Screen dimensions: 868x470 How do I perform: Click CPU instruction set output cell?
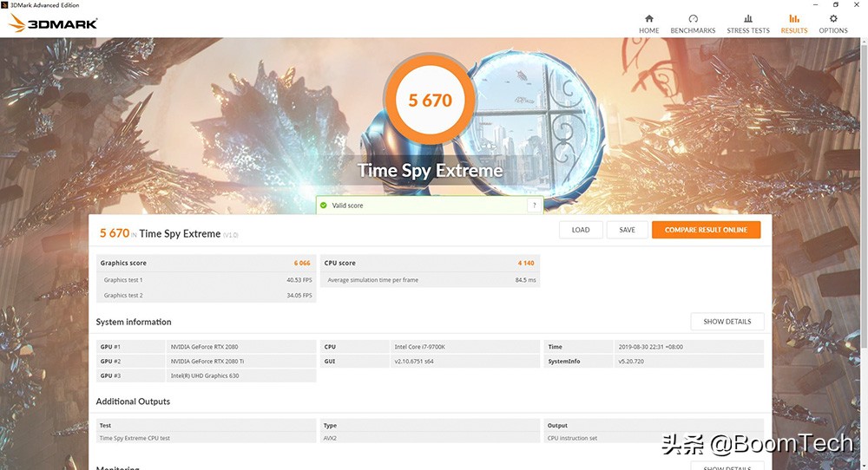tap(572, 438)
